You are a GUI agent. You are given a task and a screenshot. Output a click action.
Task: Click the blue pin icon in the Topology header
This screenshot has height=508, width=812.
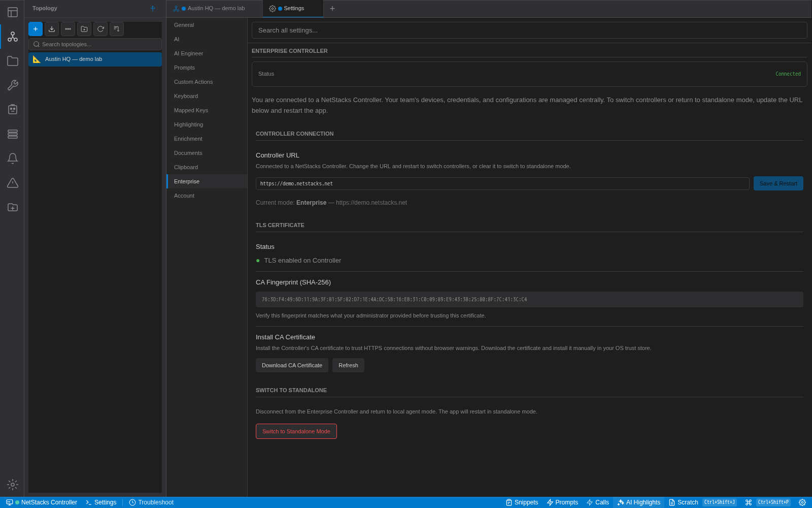click(153, 8)
